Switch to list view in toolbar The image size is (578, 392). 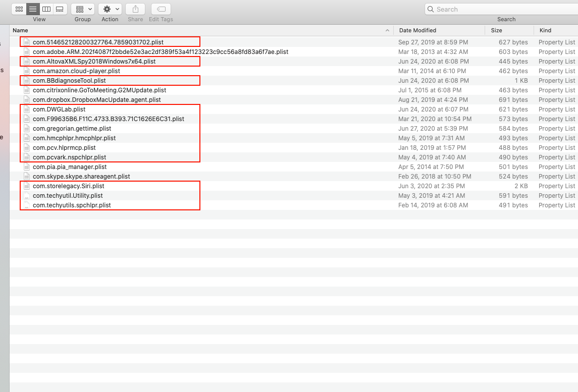point(33,9)
